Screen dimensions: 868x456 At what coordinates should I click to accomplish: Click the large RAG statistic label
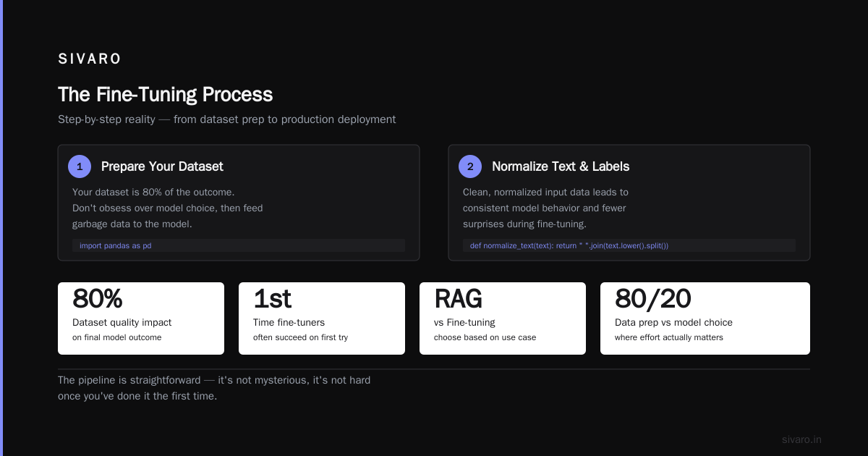tap(458, 298)
